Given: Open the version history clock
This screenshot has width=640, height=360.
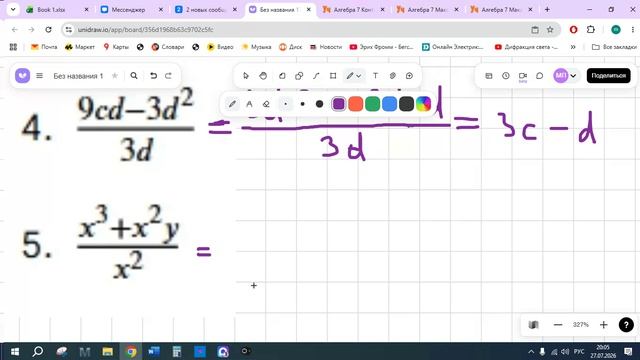Looking at the screenshot, I should 506,76.
